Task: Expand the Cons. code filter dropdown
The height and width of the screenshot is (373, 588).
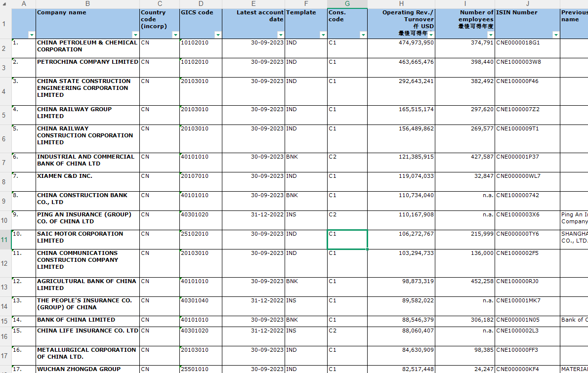Action: 363,35
